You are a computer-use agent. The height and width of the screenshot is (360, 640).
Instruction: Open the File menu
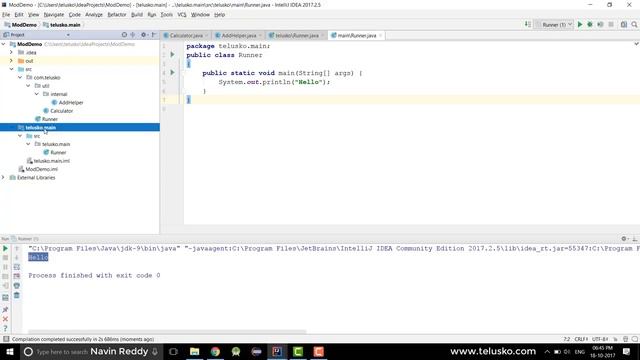[x=6, y=15]
